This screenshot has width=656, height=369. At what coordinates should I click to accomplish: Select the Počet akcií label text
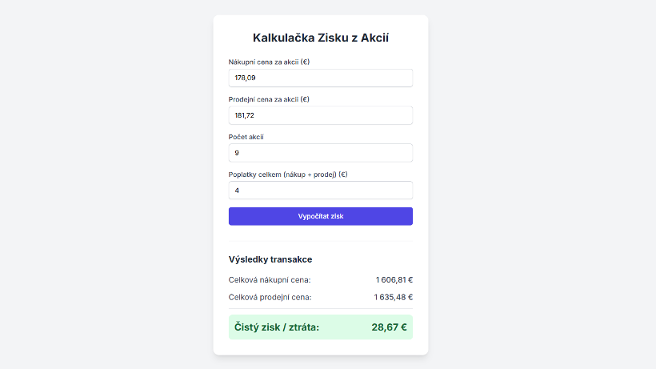(246, 137)
